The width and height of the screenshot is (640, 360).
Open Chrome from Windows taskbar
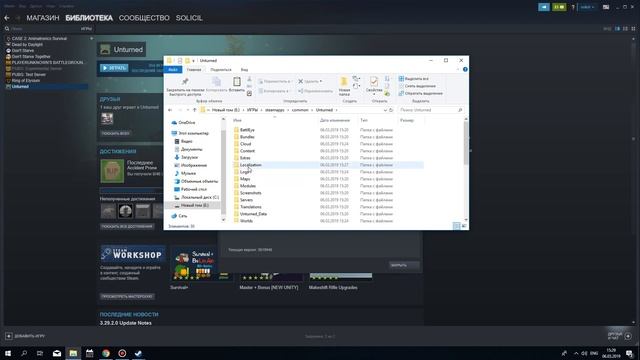[106, 353]
